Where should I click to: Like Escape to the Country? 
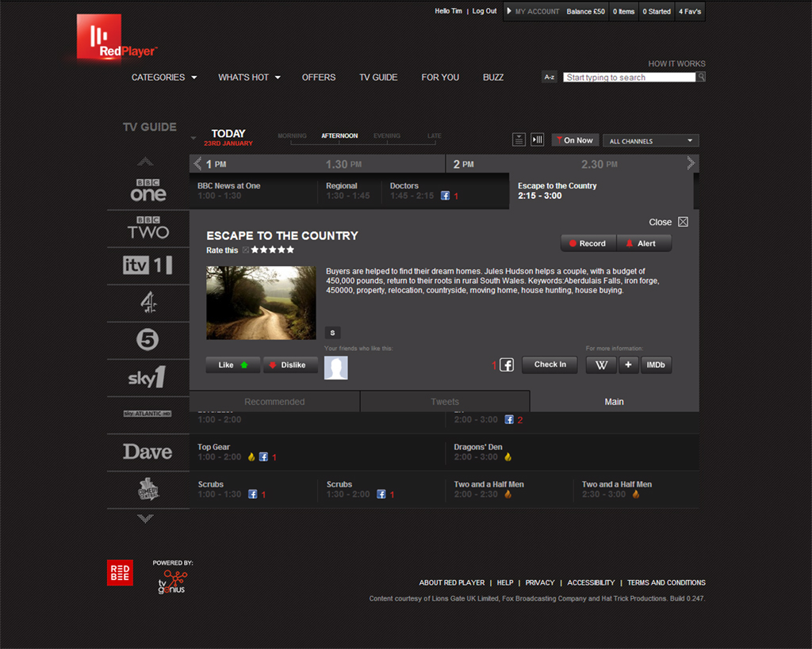[233, 365]
